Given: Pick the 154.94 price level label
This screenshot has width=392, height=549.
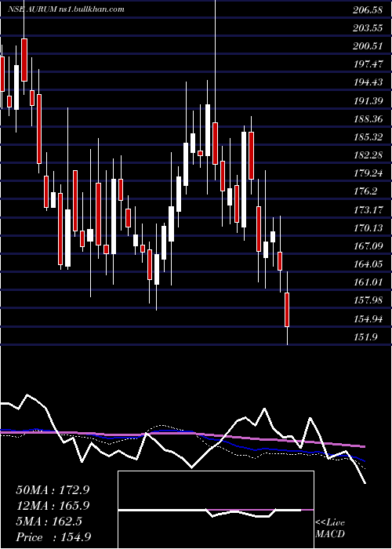Looking at the screenshot, I should coord(368,319).
